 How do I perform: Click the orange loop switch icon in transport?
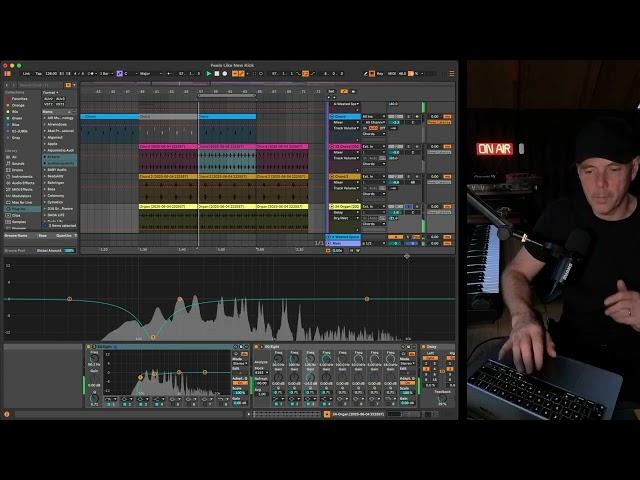[305, 73]
